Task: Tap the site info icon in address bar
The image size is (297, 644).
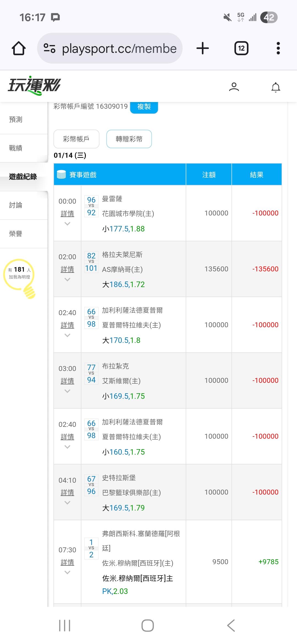Action: (50, 48)
